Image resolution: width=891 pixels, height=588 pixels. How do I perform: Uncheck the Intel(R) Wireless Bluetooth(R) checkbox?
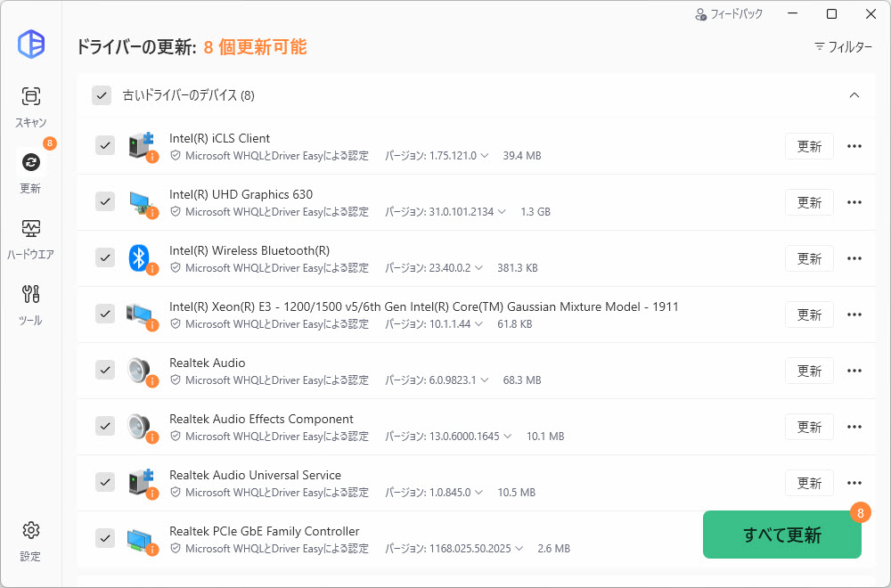click(105, 258)
